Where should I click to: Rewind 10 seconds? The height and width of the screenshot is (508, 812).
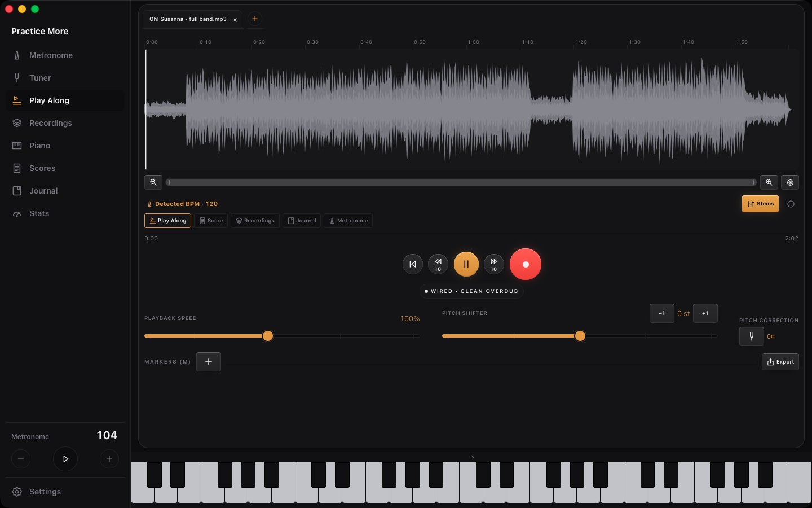(x=438, y=264)
